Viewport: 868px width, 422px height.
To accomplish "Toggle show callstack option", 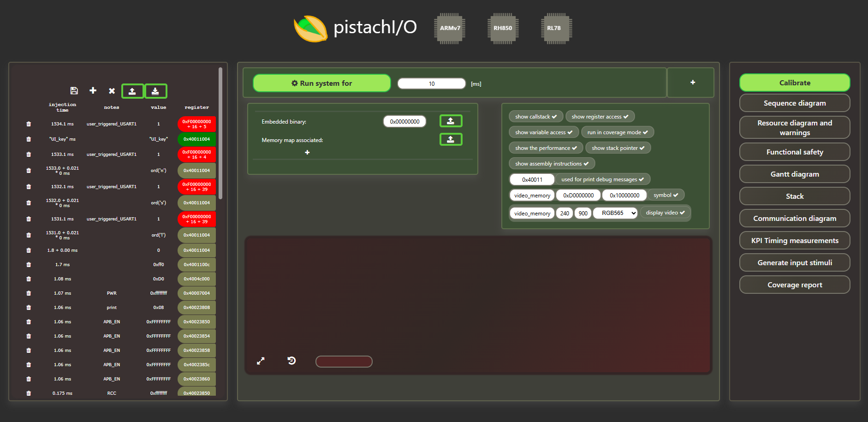I will coord(535,117).
